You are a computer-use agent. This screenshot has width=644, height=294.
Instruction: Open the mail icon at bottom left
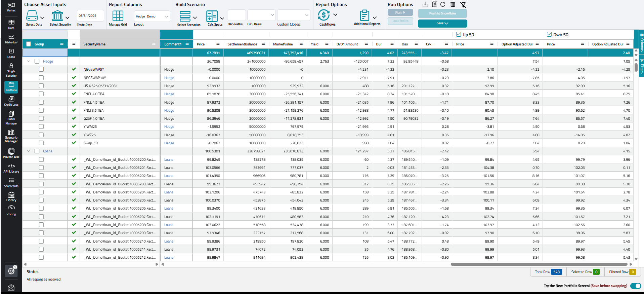click(11, 287)
